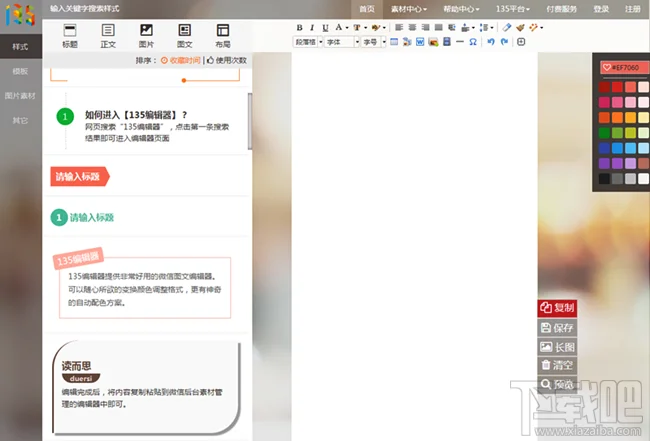Pick the black color swatch
Viewport: 650px width, 441px height.
tap(604, 179)
